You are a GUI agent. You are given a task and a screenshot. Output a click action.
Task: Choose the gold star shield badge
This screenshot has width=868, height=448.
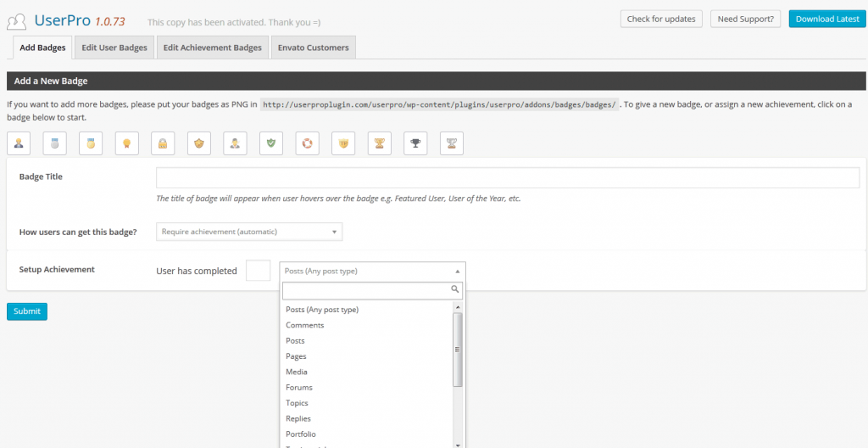coord(199,143)
